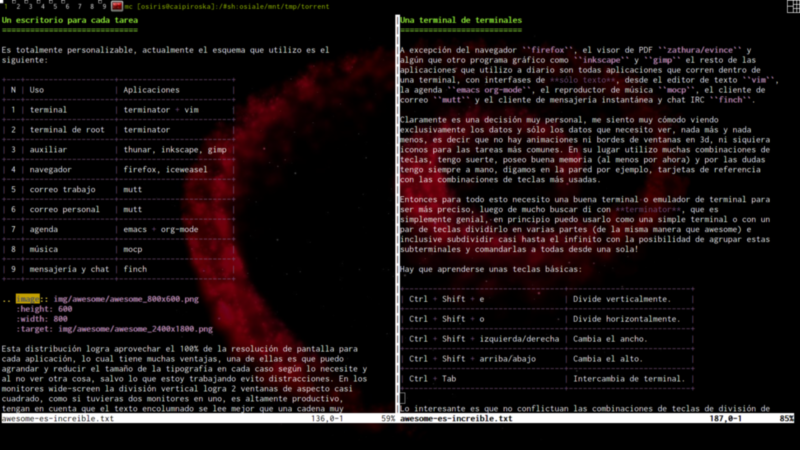The height and width of the screenshot is (450, 800).
Task: Click the vim cursor block below the shortcuts table
Action: [403, 398]
